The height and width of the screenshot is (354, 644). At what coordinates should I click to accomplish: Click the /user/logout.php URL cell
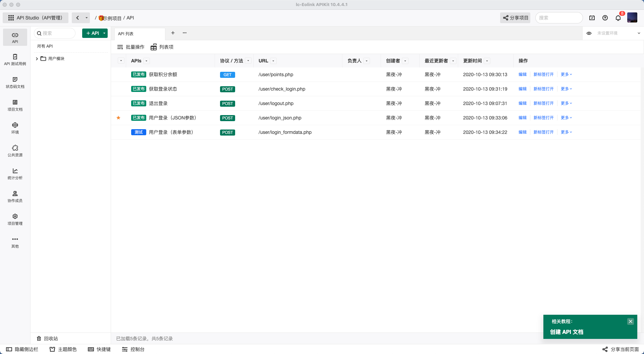coord(276,103)
